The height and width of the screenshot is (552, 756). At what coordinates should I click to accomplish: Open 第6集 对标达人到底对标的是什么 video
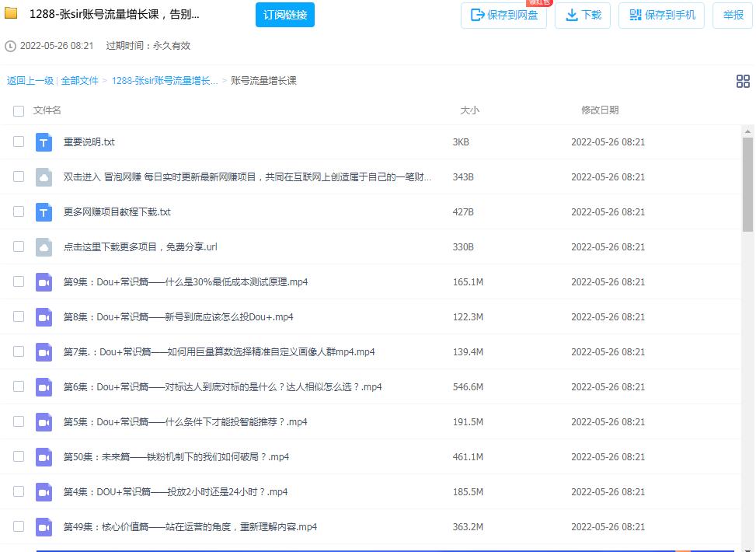pos(223,387)
